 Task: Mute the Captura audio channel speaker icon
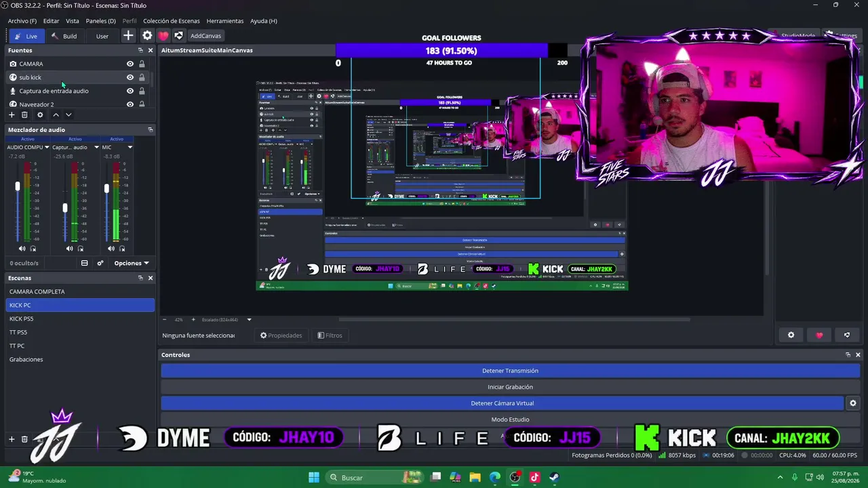69,249
